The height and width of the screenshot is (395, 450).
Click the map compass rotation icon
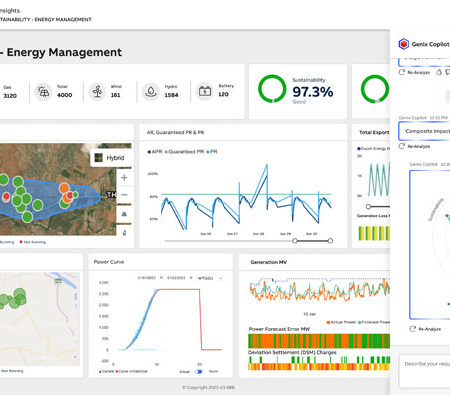[x=124, y=233]
